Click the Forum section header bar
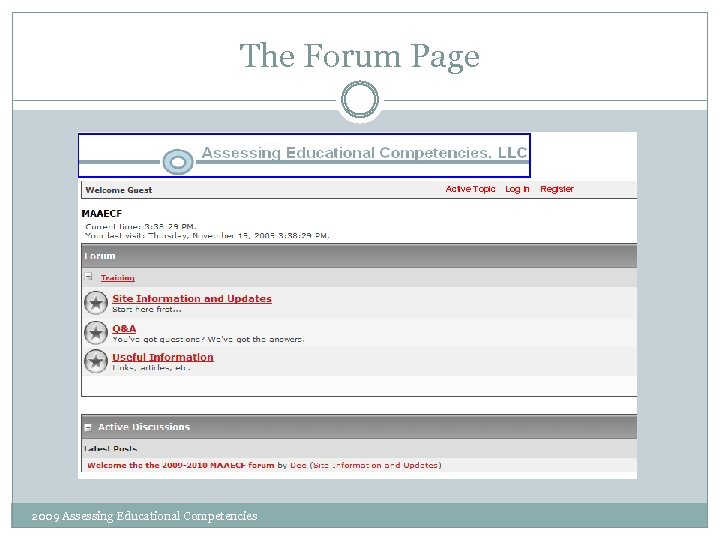The width and height of the screenshot is (720, 540). [x=359, y=256]
